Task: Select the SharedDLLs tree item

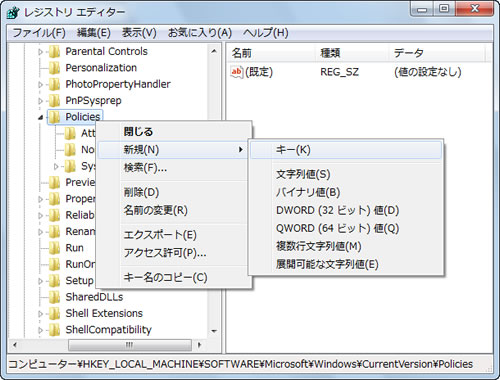Action: point(94,297)
